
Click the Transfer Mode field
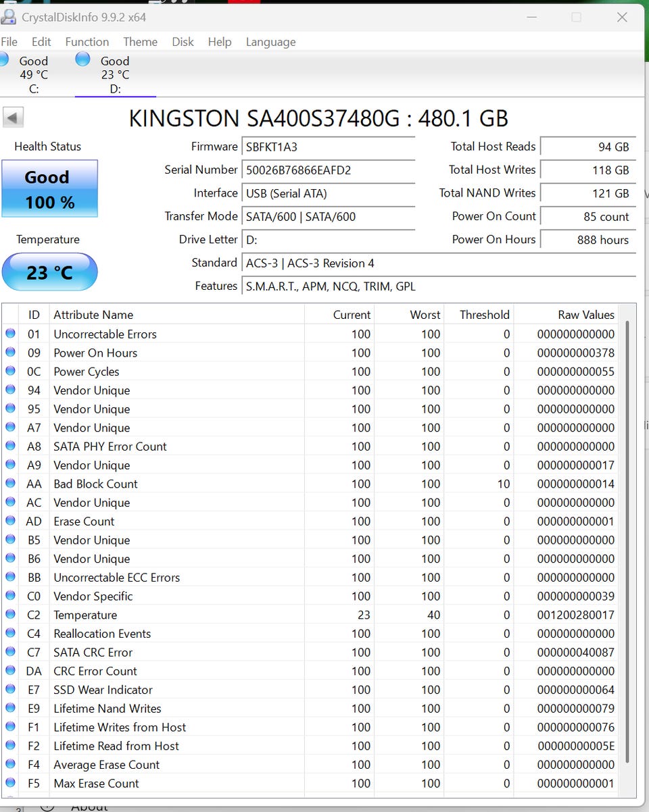328,217
